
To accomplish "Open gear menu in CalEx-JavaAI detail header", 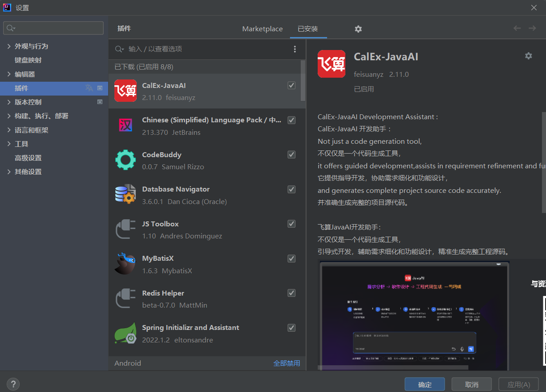I will (529, 56).
